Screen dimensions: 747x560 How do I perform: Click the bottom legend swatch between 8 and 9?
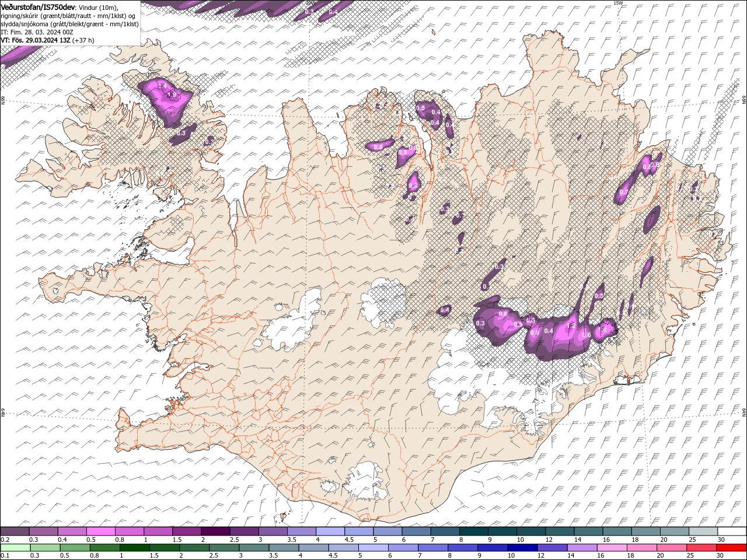pyautogui.click(x=462, y=548)
